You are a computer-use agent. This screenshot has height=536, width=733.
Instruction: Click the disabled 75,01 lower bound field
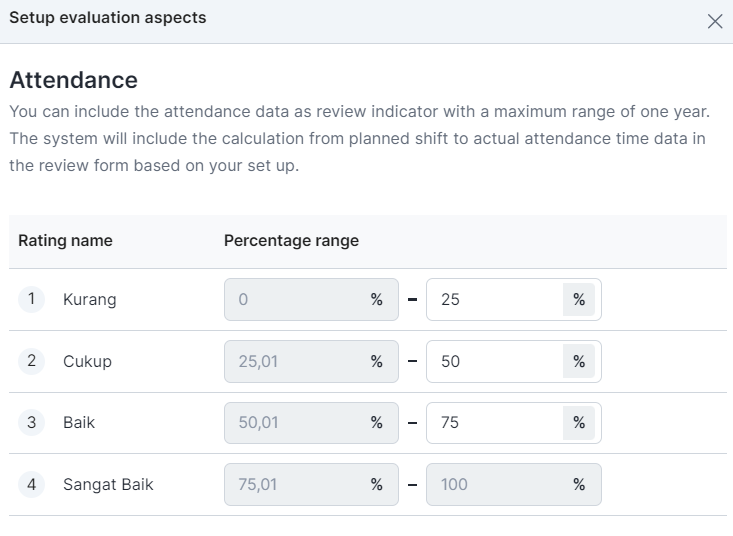click(311, 485)
